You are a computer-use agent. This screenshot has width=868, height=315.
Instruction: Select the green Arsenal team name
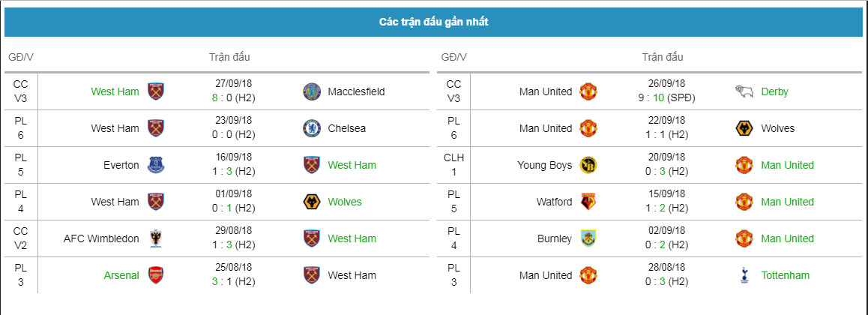(x=121, y=275)
